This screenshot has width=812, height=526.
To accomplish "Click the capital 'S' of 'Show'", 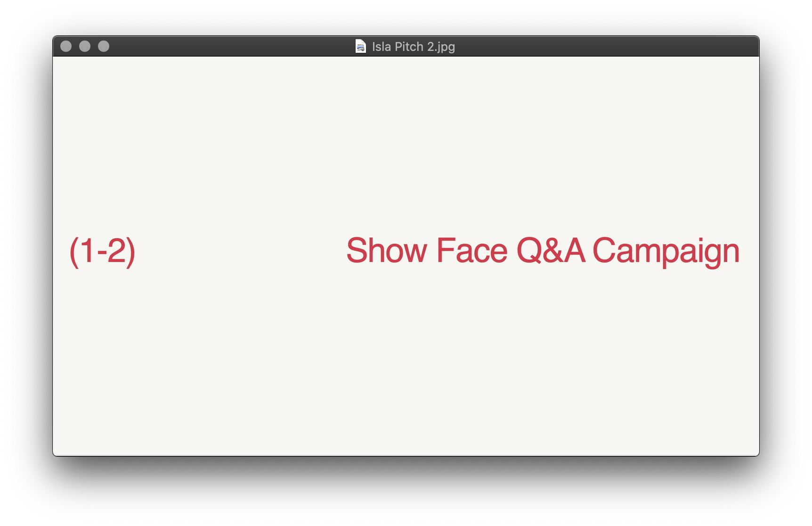I will (357, 250).
